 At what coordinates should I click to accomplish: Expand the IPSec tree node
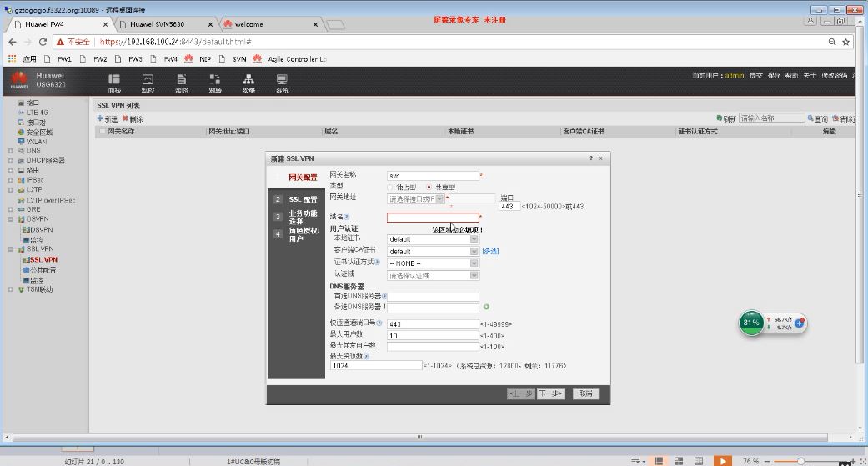[11, 179]
